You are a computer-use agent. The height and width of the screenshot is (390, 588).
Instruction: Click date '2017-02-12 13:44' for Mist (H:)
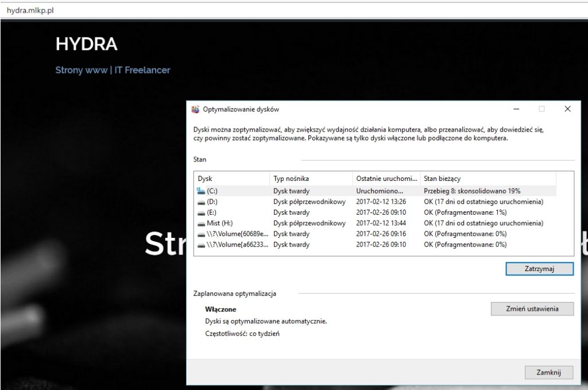point(381,223)
